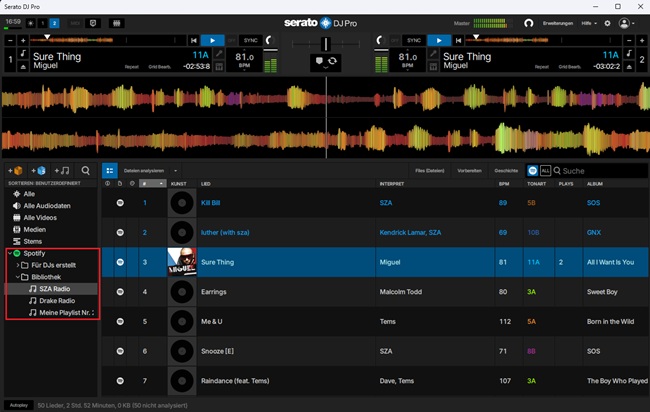Open the Vorbereiten panel tab

point(469,171)
